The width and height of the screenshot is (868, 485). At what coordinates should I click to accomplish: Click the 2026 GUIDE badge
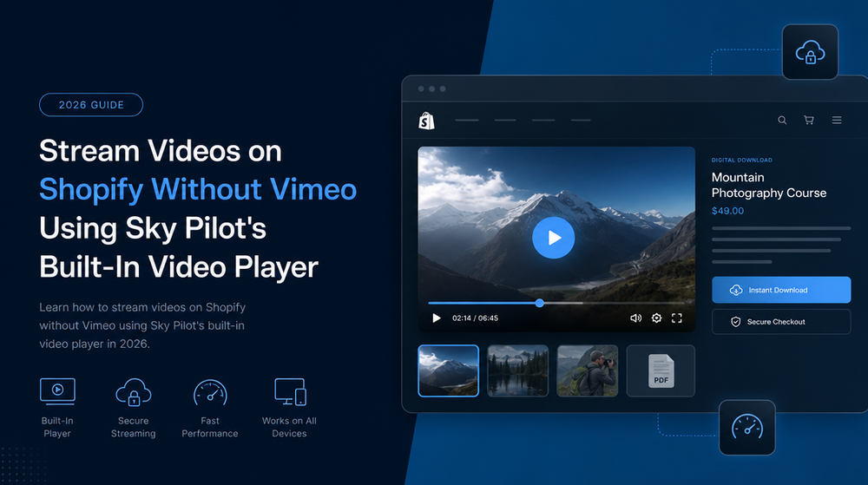(x=91, y=104)
